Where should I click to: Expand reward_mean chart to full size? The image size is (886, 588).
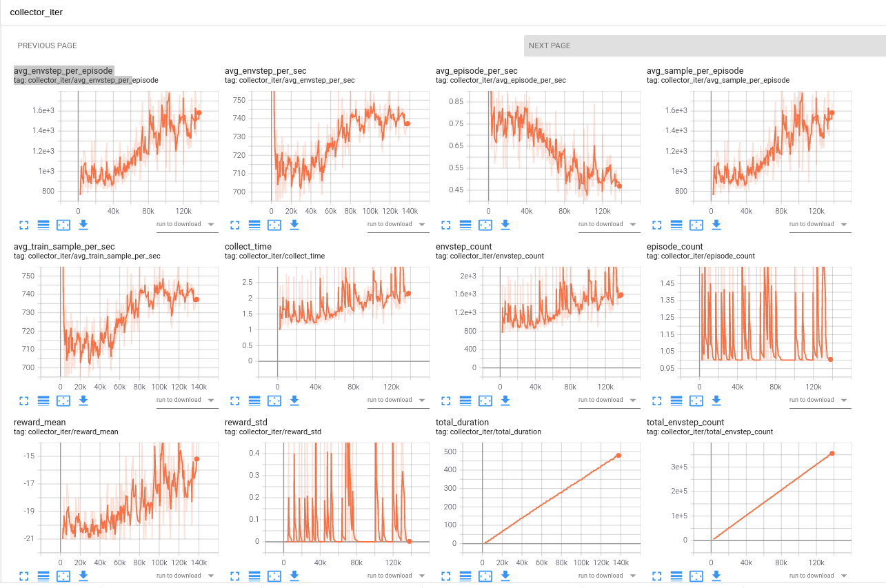[x=23, y=576]
